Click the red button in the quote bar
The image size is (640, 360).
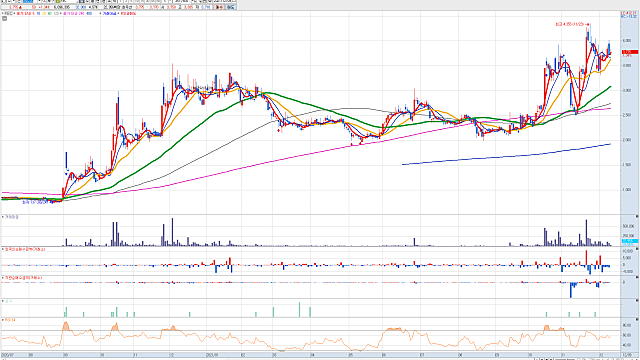point(220,7)
